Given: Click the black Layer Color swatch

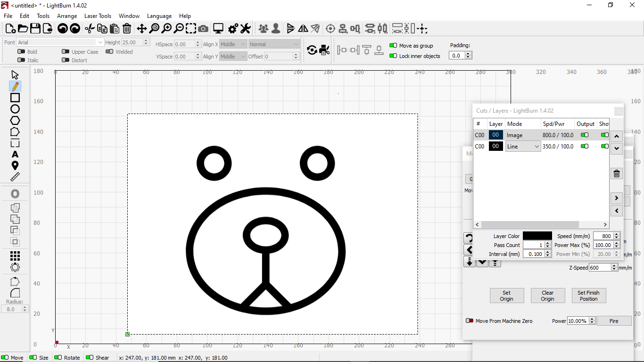Looking at the screenshot, I should coord(537,236).
